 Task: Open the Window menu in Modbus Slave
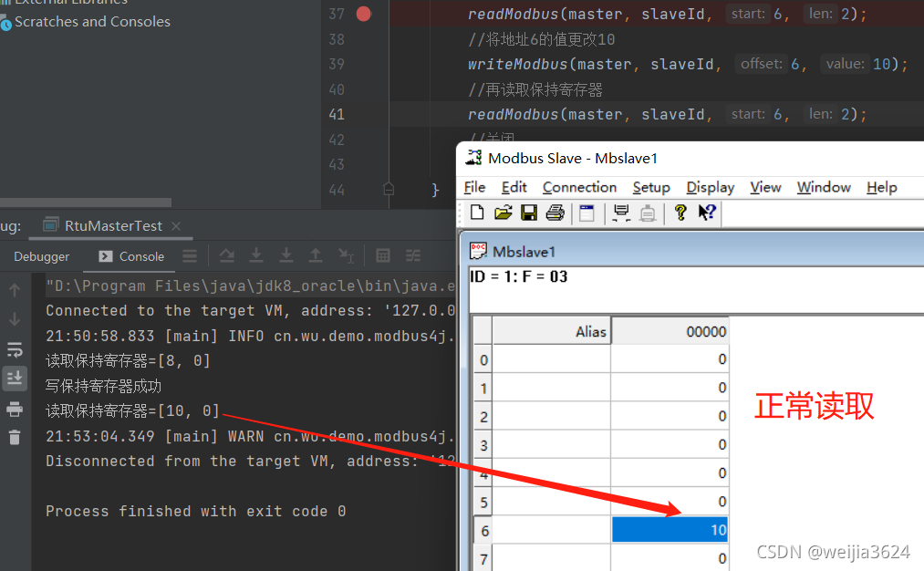[x=824, y=187]
